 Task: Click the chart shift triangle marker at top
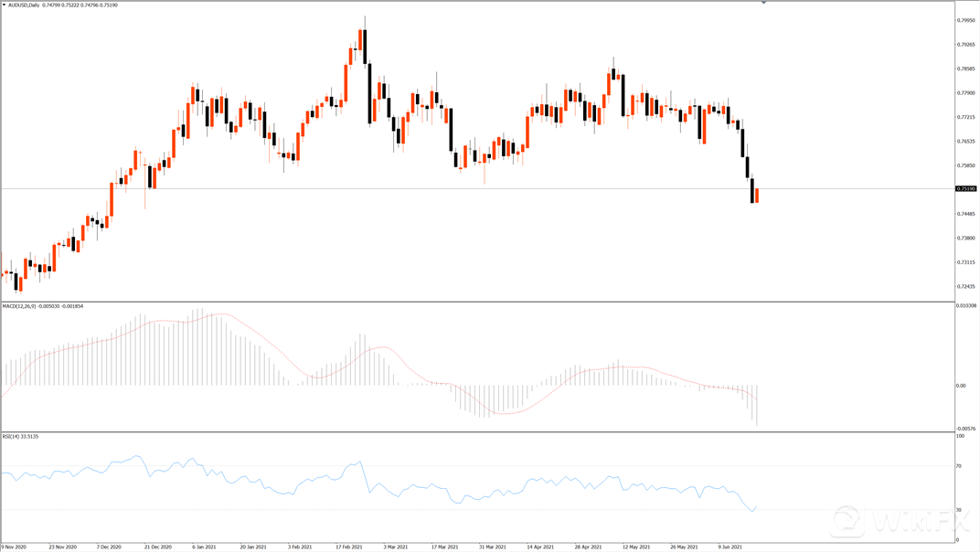[764, 3]
